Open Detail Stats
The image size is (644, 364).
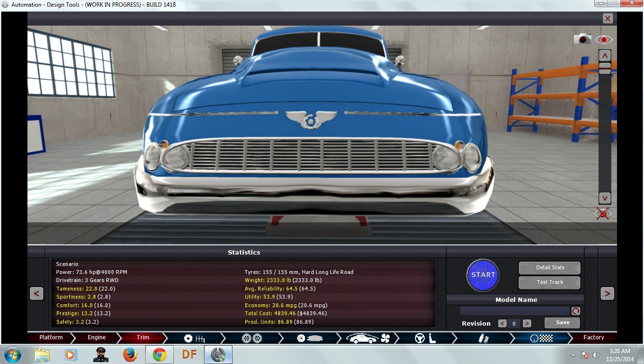(x=549, y=268)
